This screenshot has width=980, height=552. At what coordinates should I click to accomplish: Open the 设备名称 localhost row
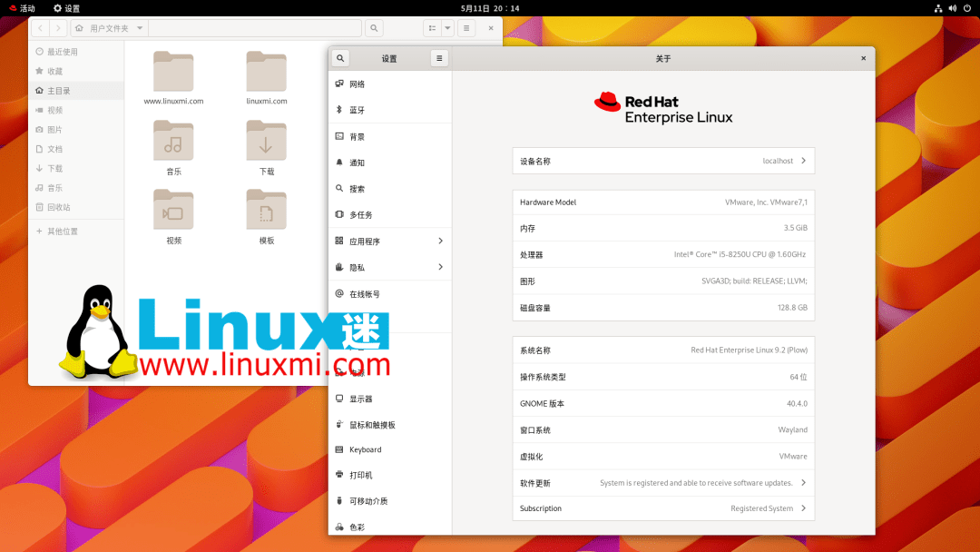click(x=663, y=161)
